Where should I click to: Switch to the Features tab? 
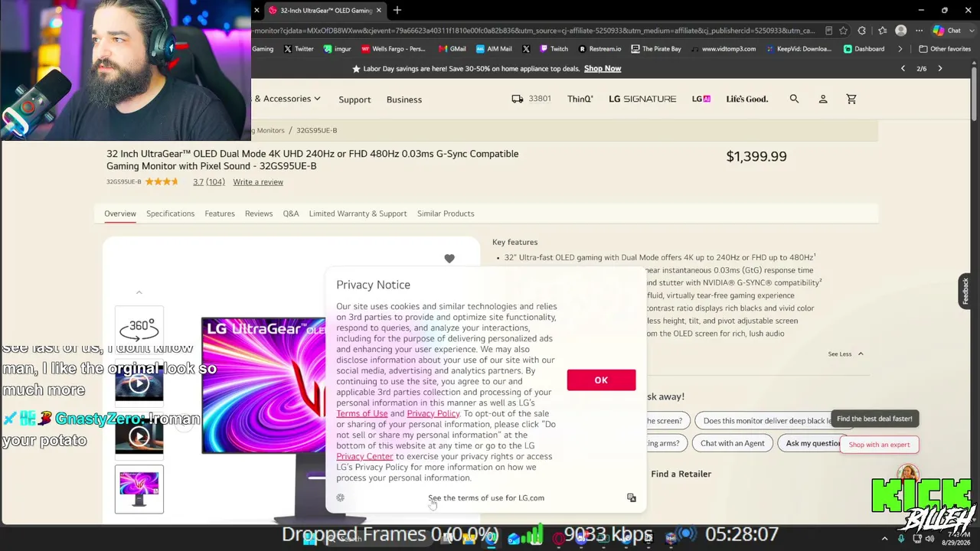click(x=220, y=214)
